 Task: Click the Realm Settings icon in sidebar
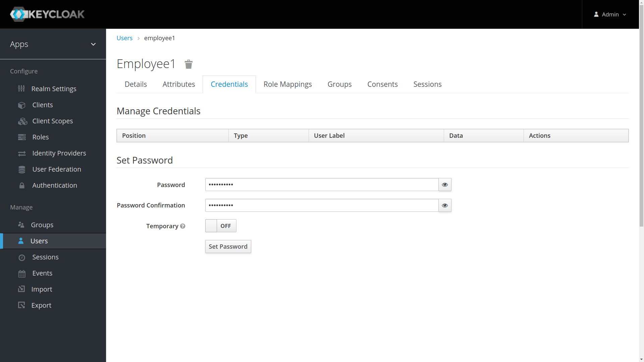click(22, 89)
